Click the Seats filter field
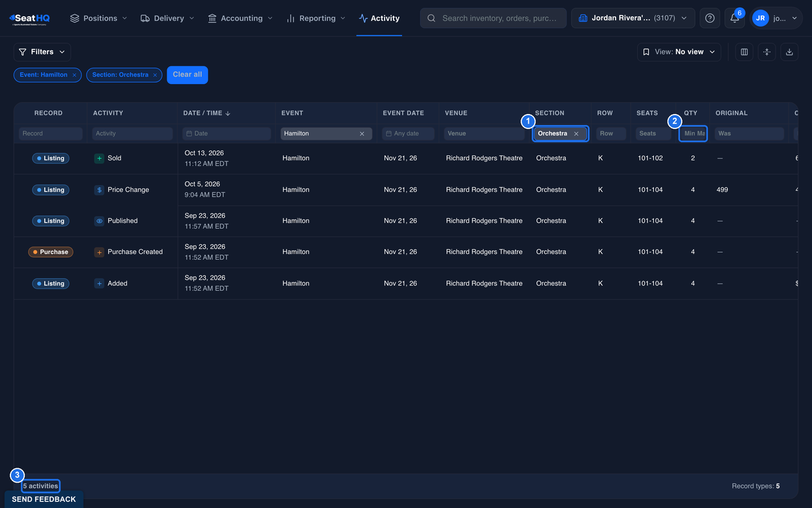Image resolution: width=812 pixels, height=508 pixels. [x=653, y=134]
